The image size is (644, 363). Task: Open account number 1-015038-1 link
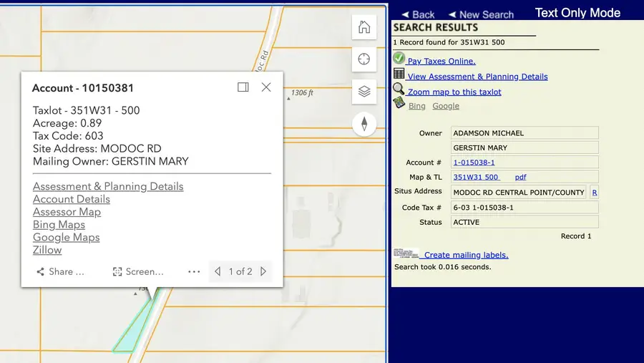pyautogui.click(x=474, y=163)
